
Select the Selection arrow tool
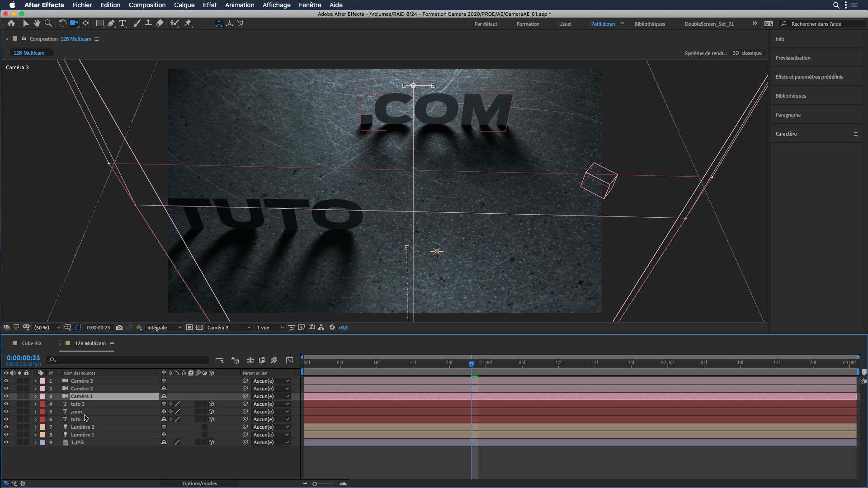(26, 23)
